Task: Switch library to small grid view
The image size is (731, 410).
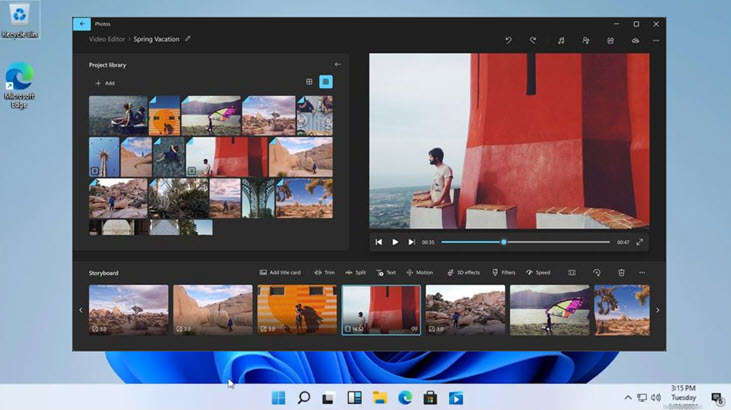Action: (310, 82)
